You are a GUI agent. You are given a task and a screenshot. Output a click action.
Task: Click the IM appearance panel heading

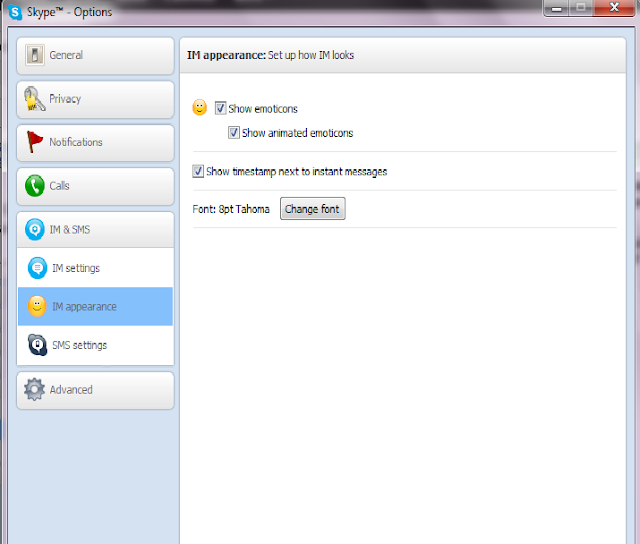coord(270,55)
